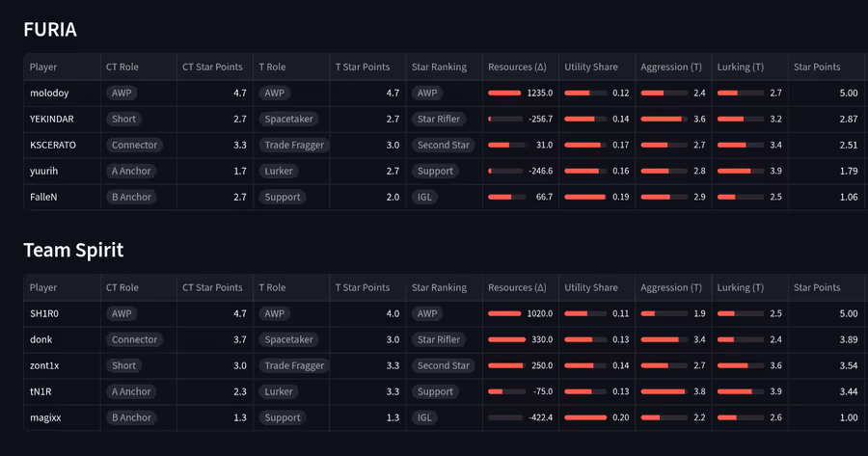Click yuurih's Lurker T Role tag
Viewport: 868px width, 456px height.
point(279,172)
